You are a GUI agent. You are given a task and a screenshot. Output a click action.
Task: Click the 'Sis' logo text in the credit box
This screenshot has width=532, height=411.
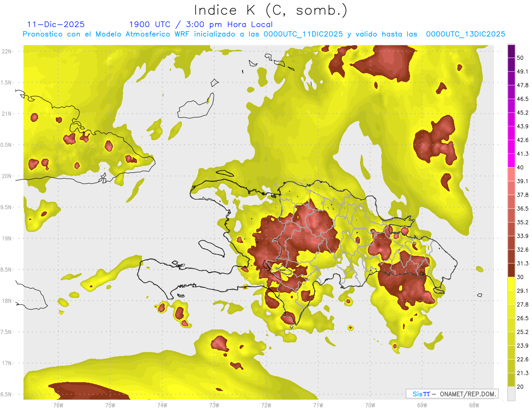click(x=417, y=394)
